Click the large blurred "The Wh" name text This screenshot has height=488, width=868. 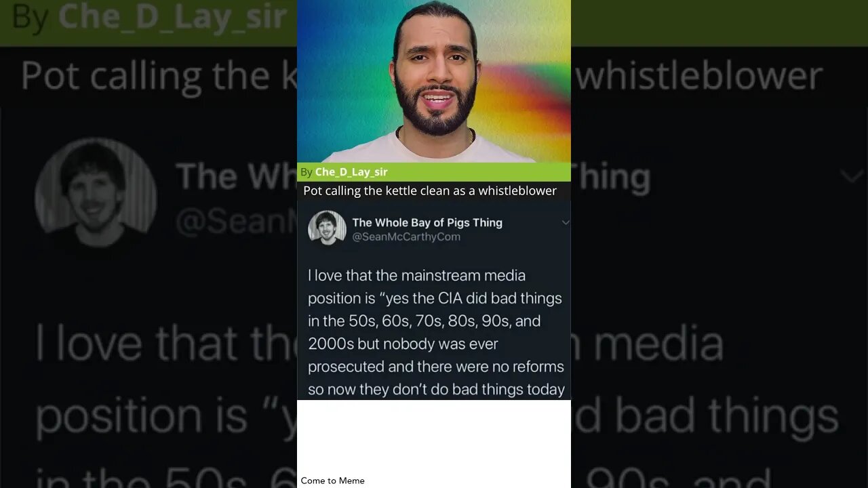pyautogui.click(x=234, y=176)
